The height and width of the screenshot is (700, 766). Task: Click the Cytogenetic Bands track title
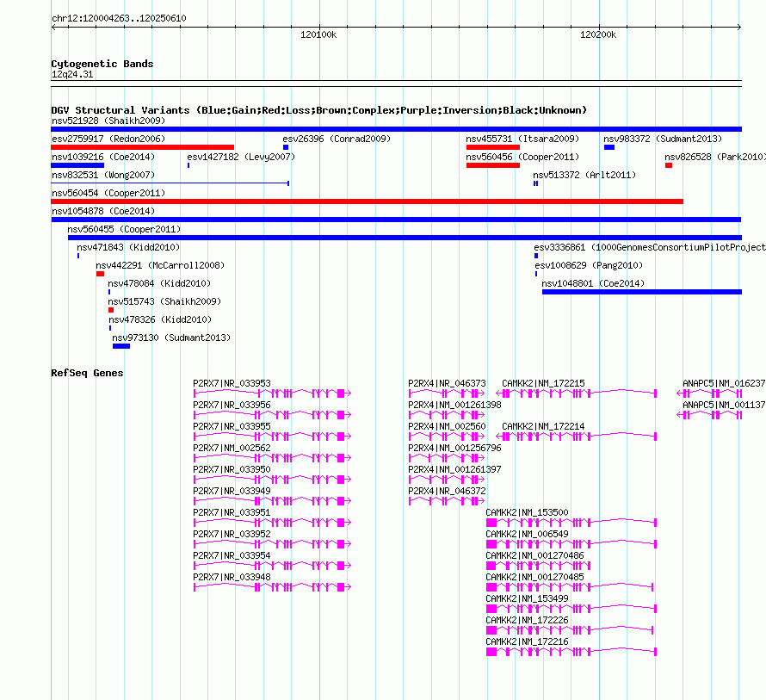point(102,64)
